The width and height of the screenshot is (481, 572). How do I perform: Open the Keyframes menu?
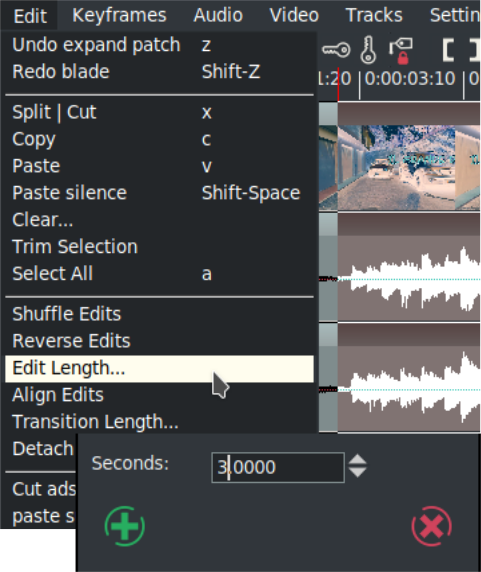tap(119, 15)
